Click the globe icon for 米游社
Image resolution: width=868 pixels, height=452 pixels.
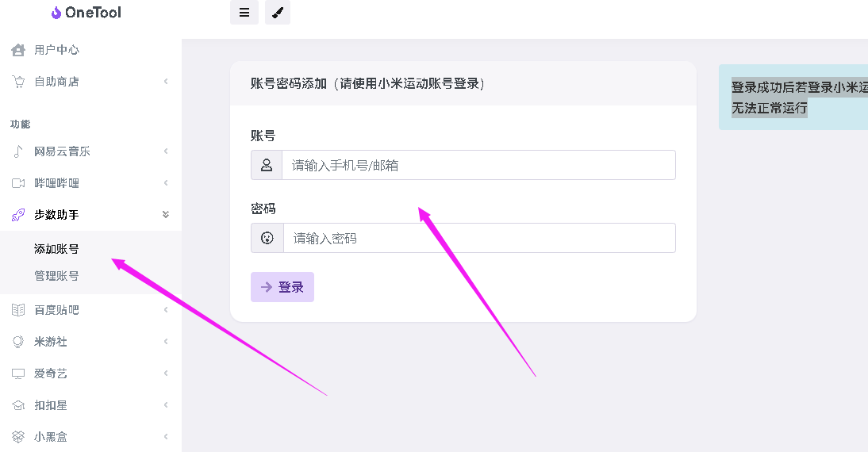(x=18, y=342)
